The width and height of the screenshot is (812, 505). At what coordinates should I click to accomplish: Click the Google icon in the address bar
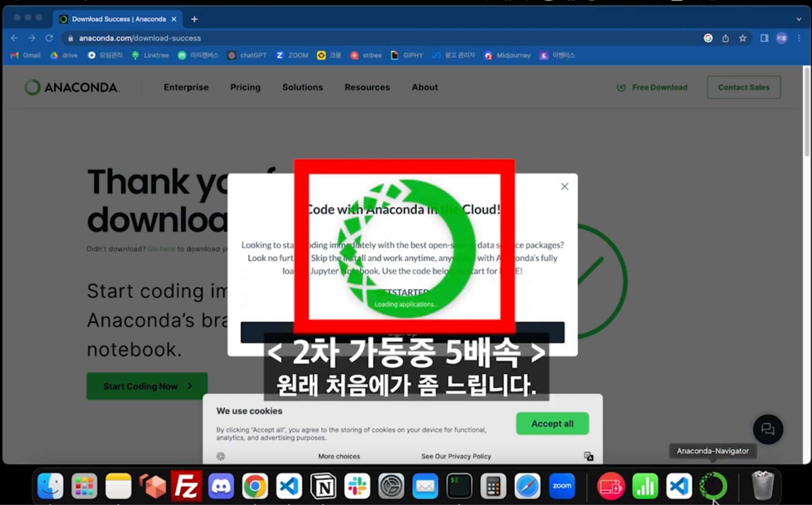(x=708, y=38)
